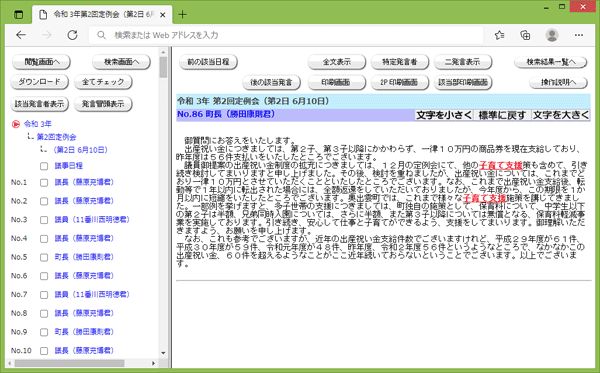The height and width of the screenshot is (373, 600).
Task: Select the 第2回定例会 tree node
Action: click(x=56, y=137)
